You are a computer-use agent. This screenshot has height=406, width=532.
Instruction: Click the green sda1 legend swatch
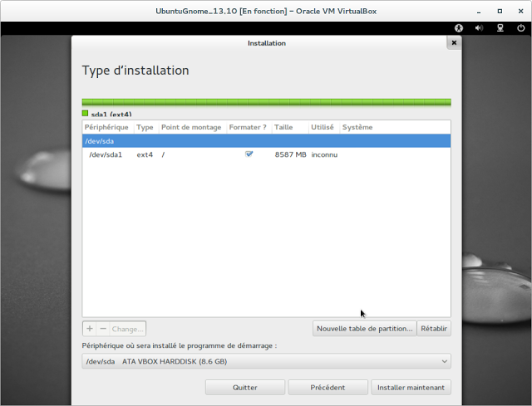[x=85, y=113]
